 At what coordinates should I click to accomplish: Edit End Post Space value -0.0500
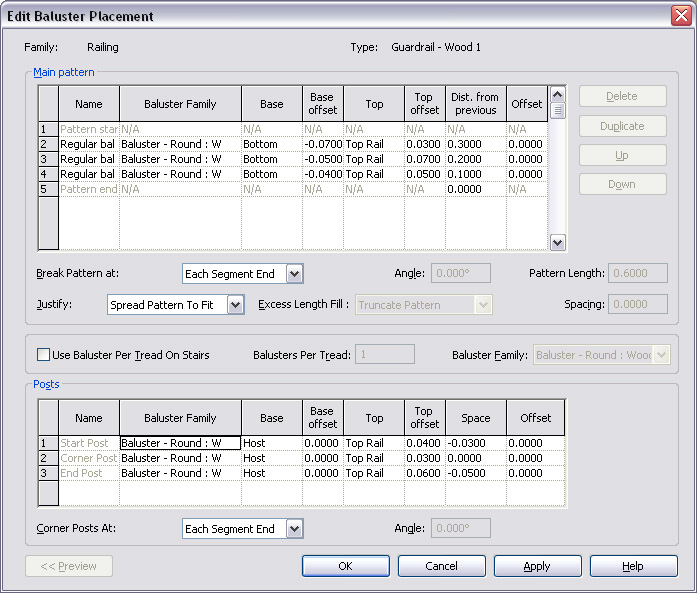click(475, 473)
